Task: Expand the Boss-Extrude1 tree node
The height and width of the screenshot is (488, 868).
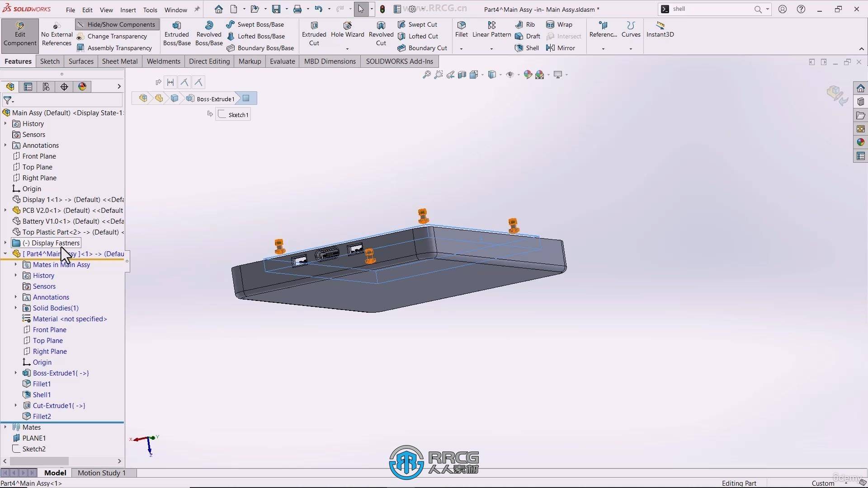Action: coord(16,373)
